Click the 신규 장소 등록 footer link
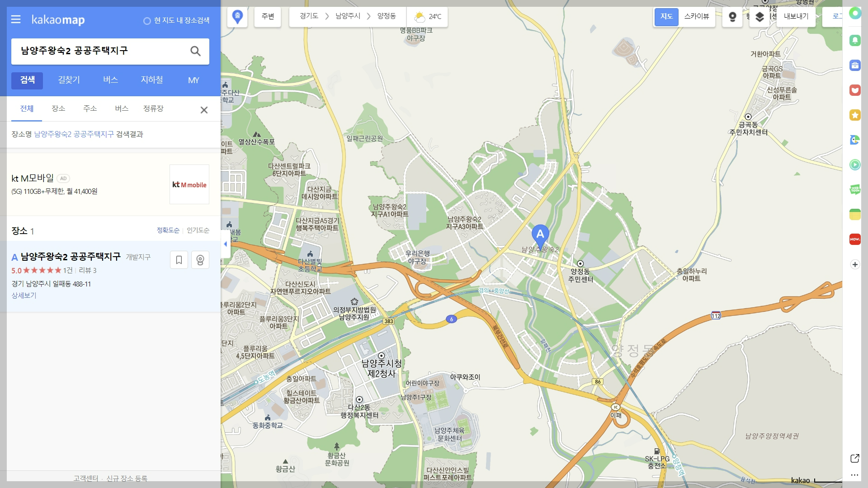The height and width of the screenshot is (488, 868). (127, 479)
